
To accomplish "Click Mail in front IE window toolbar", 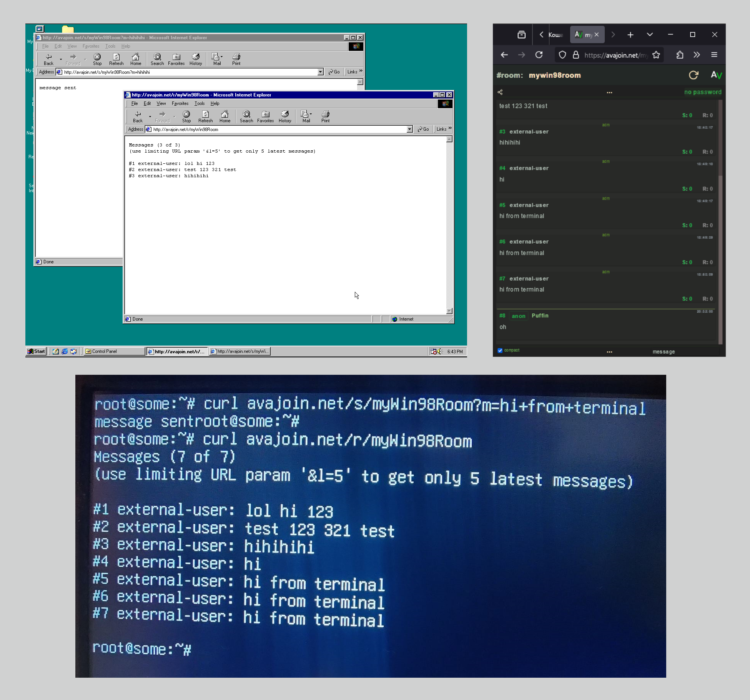I will [x=306, y=116].
